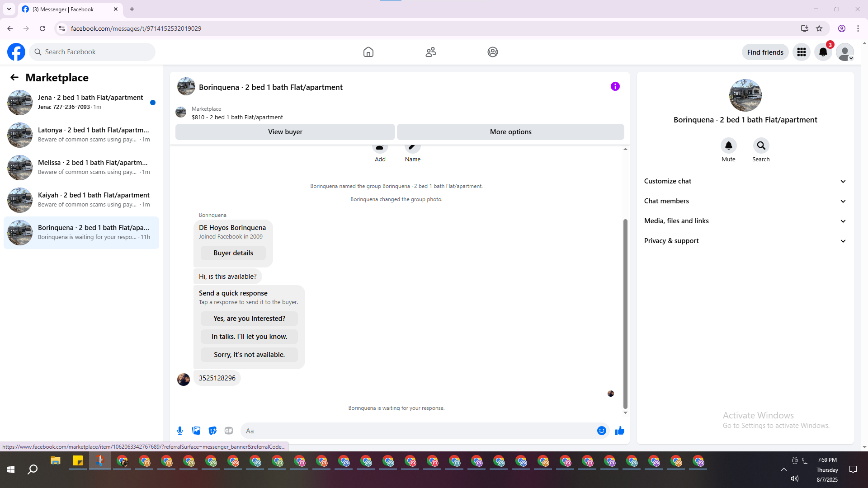The image size is (868, 488).
Task: Open File Explorer from taskbar
Action: 56,461
